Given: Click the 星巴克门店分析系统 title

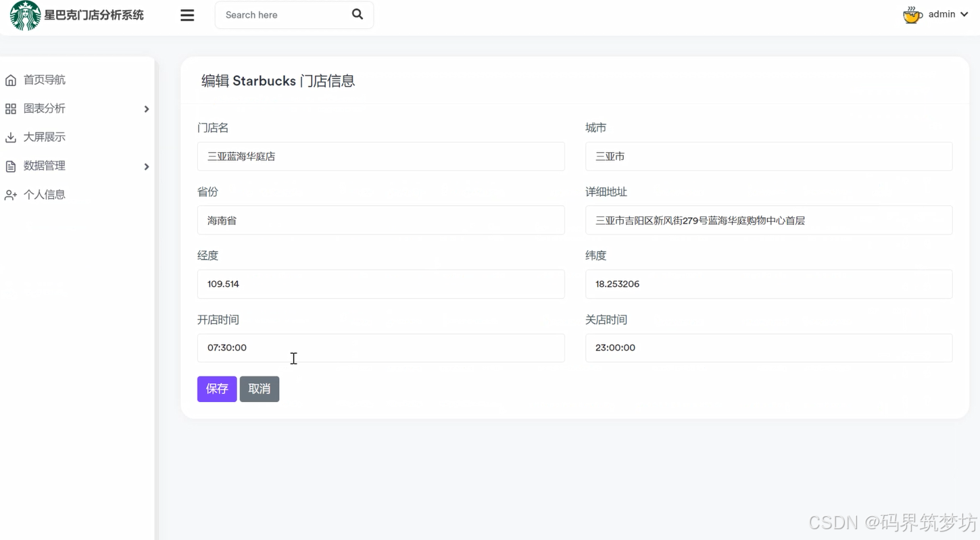Looking at the screenshot, I should [94, 15].
